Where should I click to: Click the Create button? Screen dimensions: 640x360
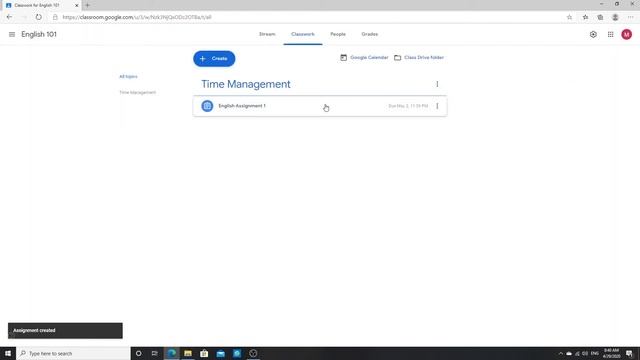point(214,59)
